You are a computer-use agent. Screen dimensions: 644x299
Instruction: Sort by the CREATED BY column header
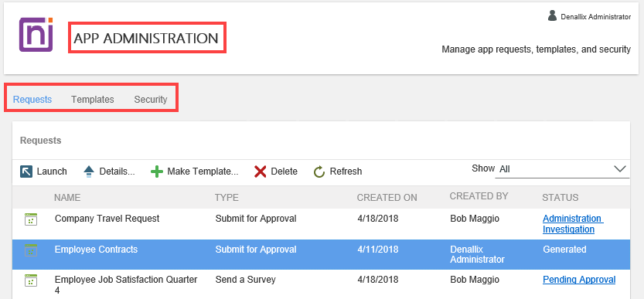click(479, 196)
